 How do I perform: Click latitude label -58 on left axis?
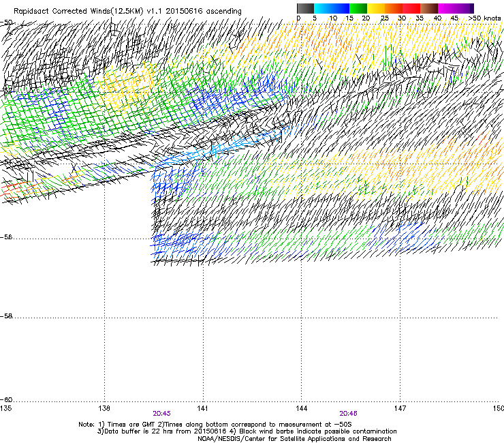(6, 316)
